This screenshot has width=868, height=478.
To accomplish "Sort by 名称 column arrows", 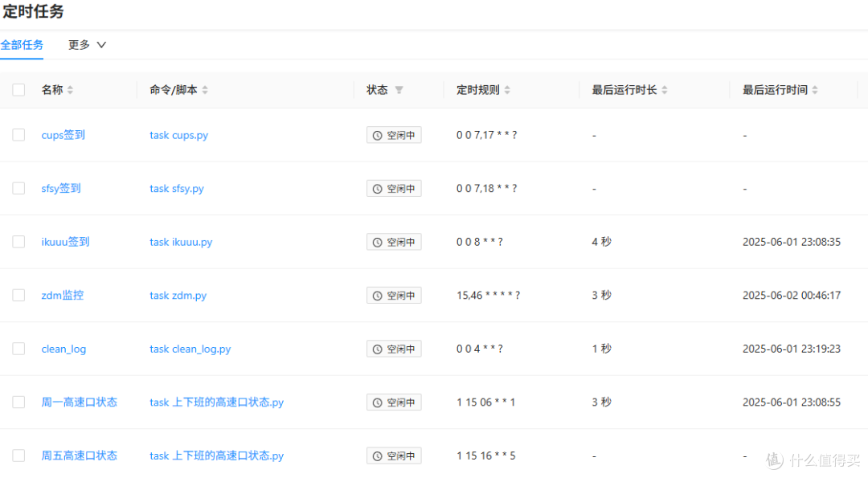I will coord(70,90).
